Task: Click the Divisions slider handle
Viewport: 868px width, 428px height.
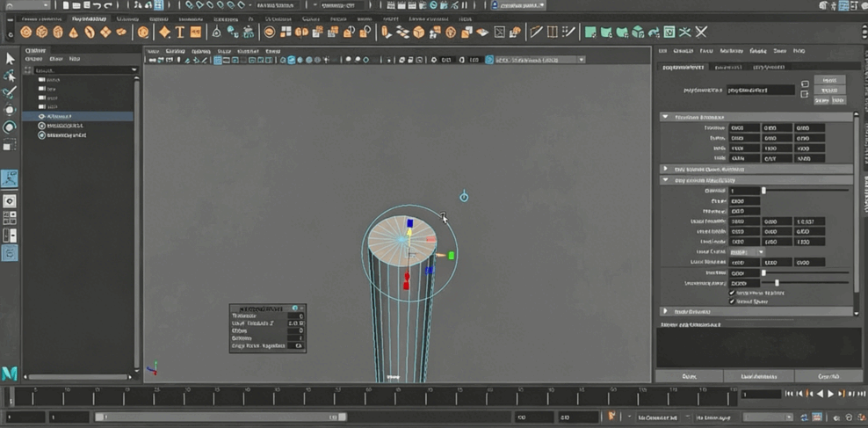Action: [763, 191]
